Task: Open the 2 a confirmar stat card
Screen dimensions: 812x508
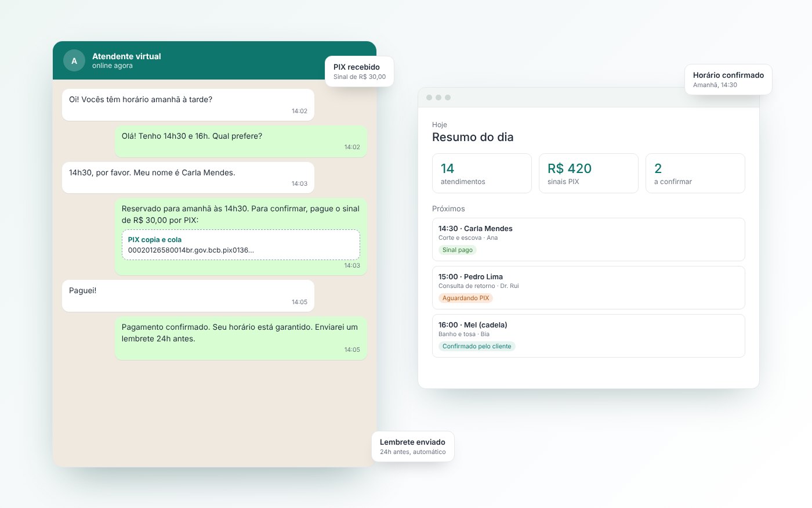Action: [x=695, y=173]
